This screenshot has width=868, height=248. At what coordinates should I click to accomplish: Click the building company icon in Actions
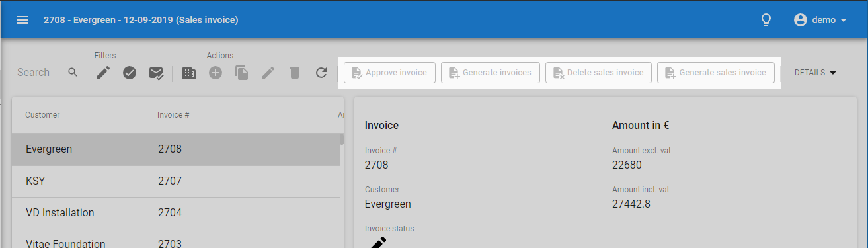[189, 73]
